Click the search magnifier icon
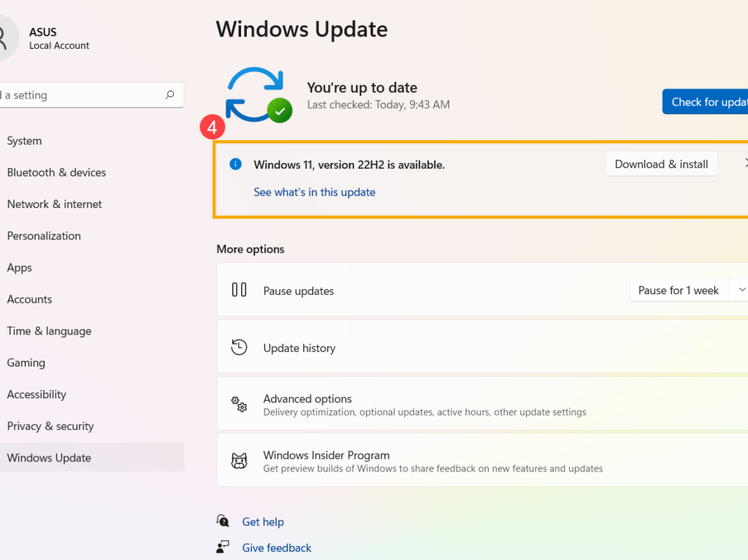Viewport: 748px width, 560px height. (169, 95)
